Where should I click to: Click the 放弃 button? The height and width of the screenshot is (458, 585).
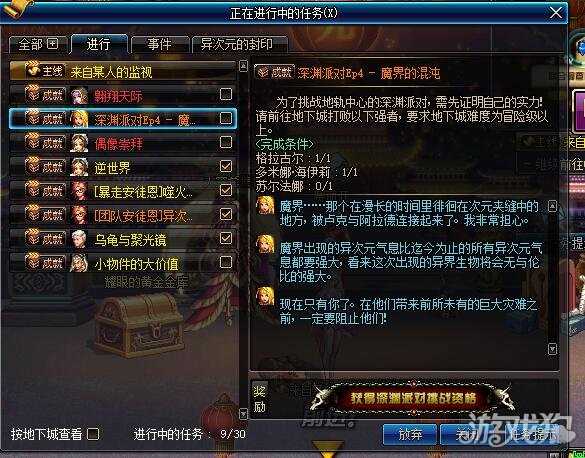tap(410, 434)
